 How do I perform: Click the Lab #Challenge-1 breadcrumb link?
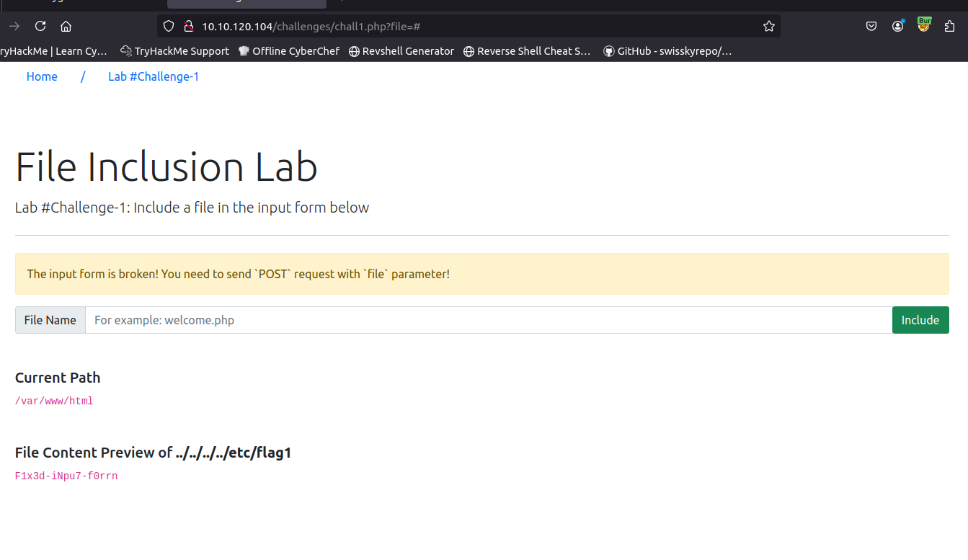pos(154,76)
